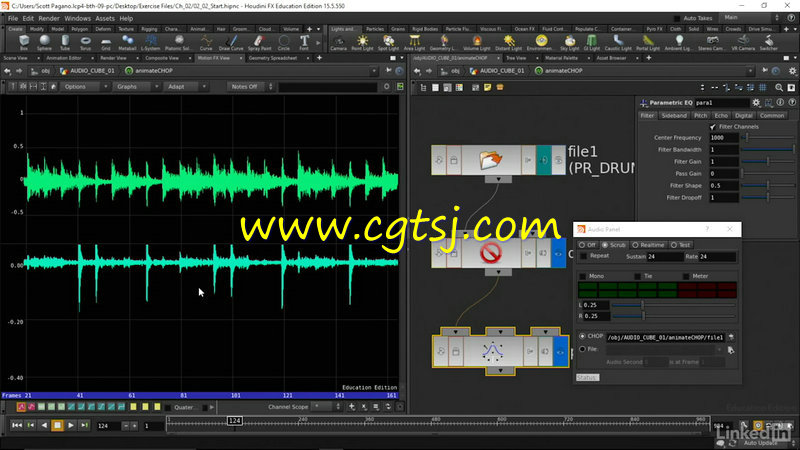Viewport: 800px width, 450px height.
Task: Select the Sphere shelf tool
Action: point(44,42)
